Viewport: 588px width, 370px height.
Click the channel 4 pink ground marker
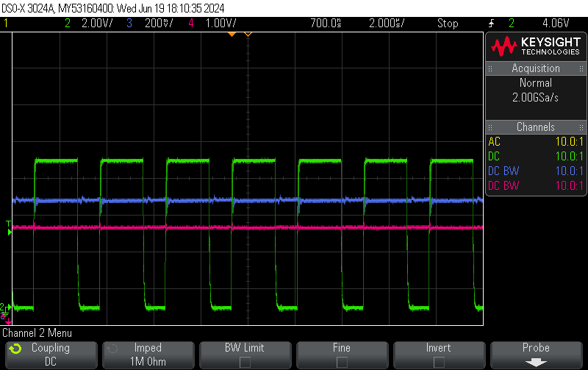pos(7,321)
